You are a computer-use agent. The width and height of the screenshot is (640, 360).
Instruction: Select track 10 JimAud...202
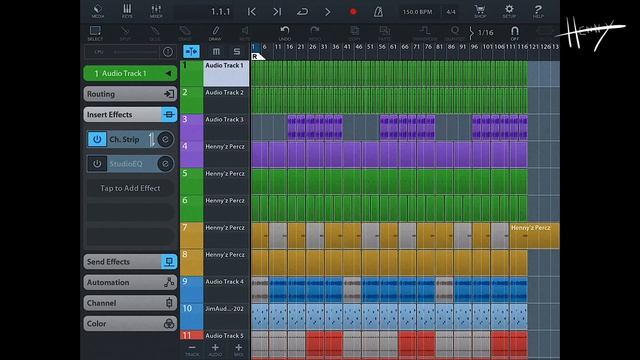pyautogui.click(x=226, y=316)
